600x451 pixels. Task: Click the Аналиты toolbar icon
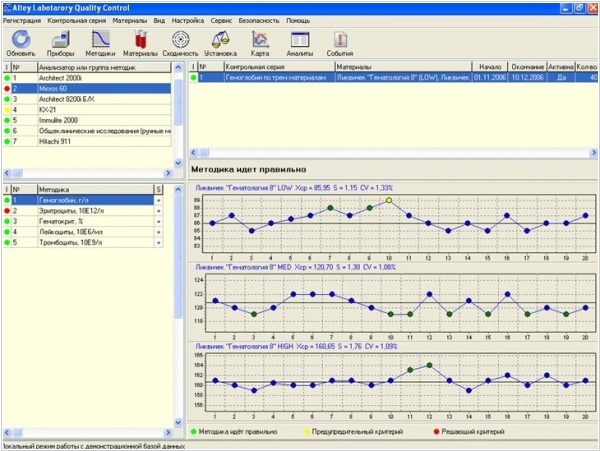pyautogui.click(x=299, y=42)
